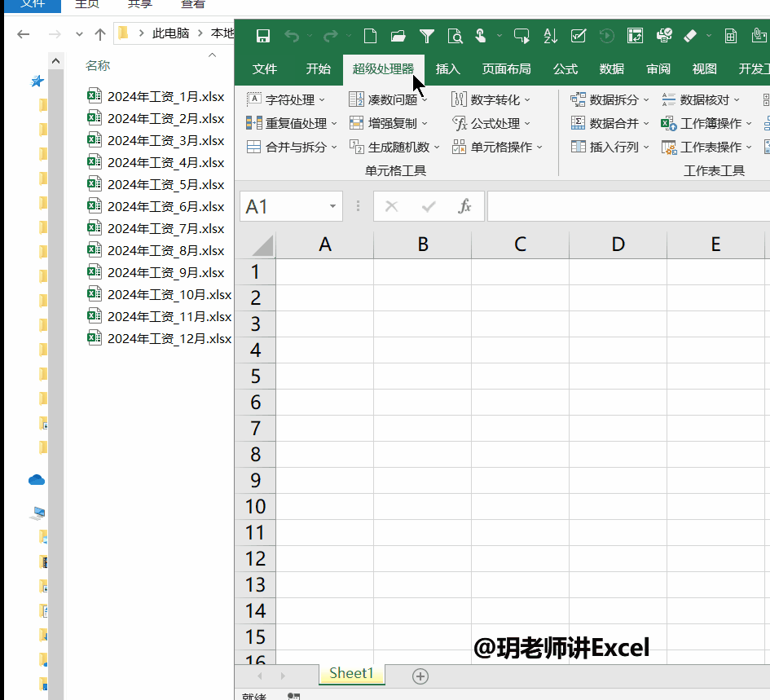This screenshot has height=700, width=770.
Task: Switch to the 开始 ribbon tab
Action: tap(319, 68)
